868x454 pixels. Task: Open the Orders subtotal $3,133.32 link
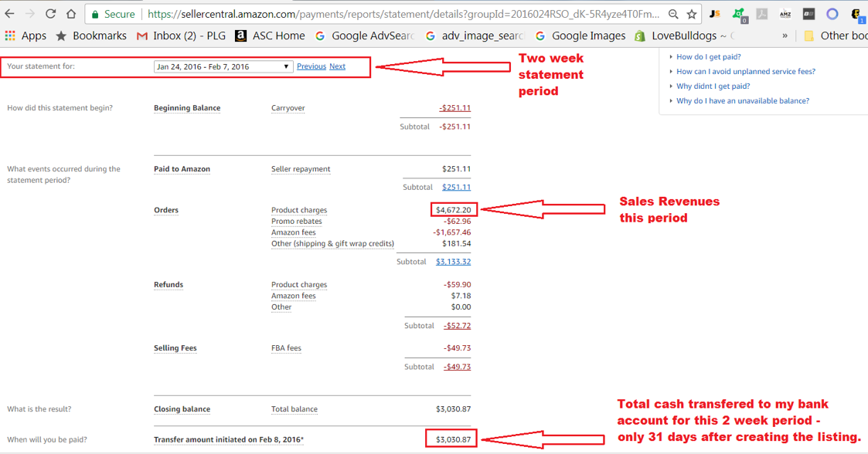[453, 262]
